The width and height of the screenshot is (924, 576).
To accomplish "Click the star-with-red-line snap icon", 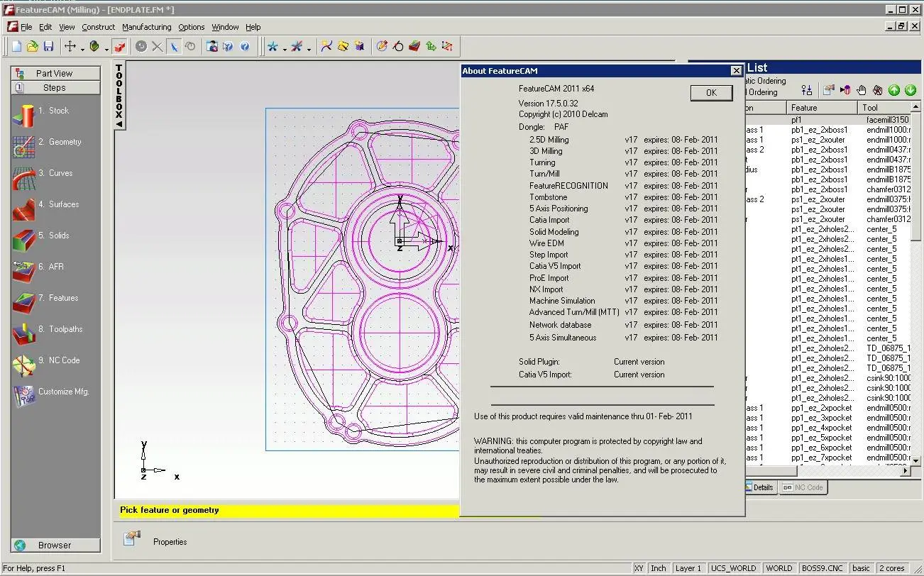I will [297, 47].
